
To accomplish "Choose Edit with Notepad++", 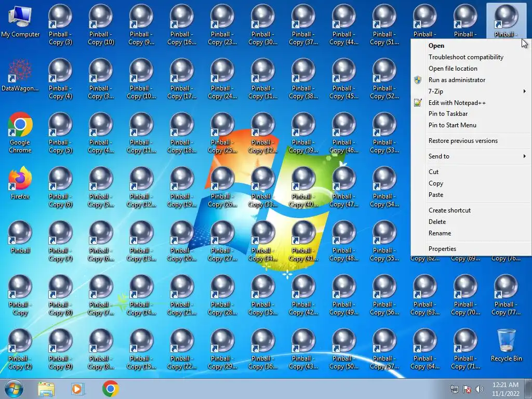I will pos(471,103).
